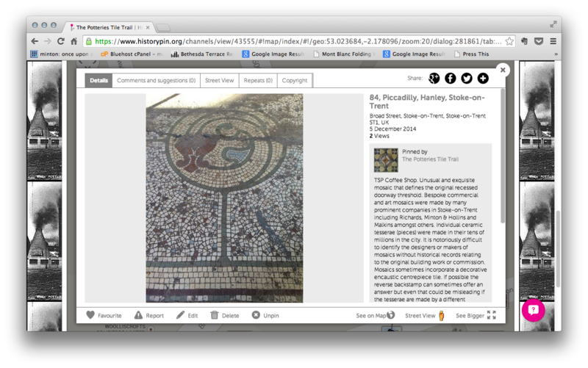
Task: Unpin this item
Action: tap(265, 315)
